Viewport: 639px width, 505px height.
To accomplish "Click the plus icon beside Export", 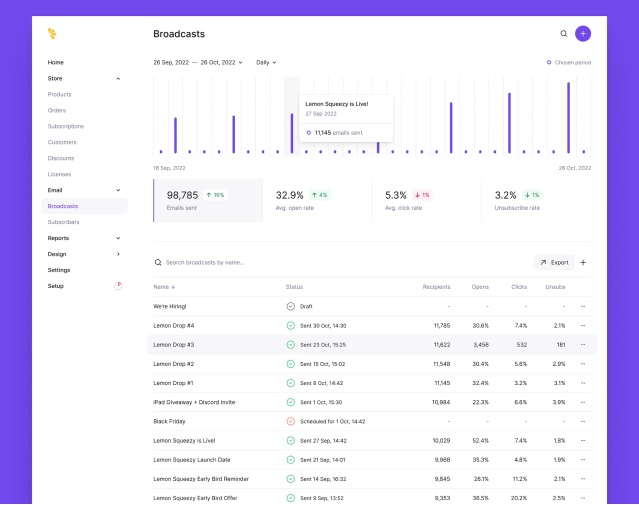I will (x=583, y=263).
